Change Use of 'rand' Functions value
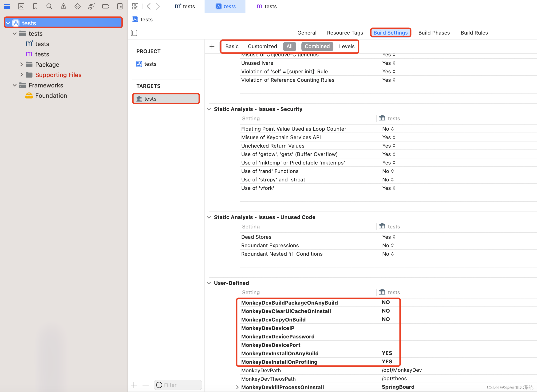537x392 pixels. [x=388, y=171]
